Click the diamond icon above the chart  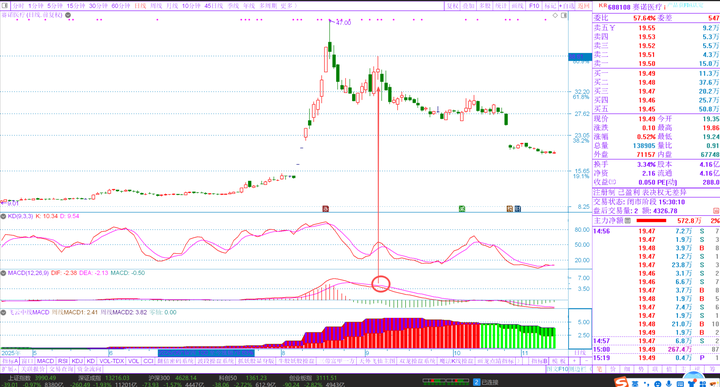pyautogui.click(x=555, y=15)
